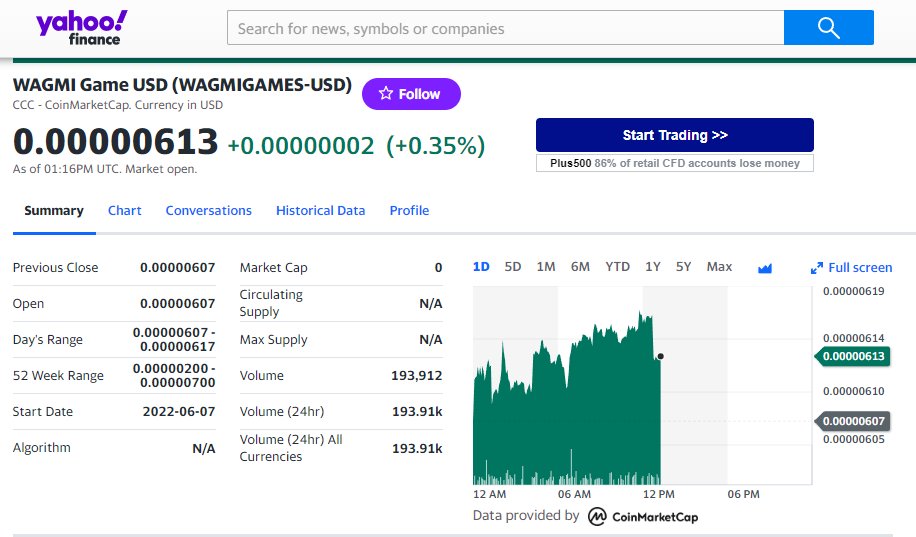Click the WAGMI Game USD title
Screen dimensions: 916x537
click(182, 85)
